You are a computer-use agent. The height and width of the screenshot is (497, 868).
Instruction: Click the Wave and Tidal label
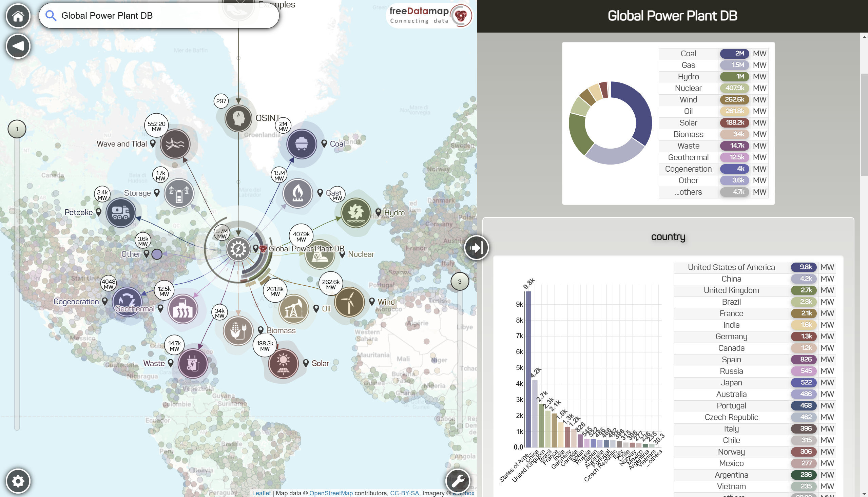[122, 144]
